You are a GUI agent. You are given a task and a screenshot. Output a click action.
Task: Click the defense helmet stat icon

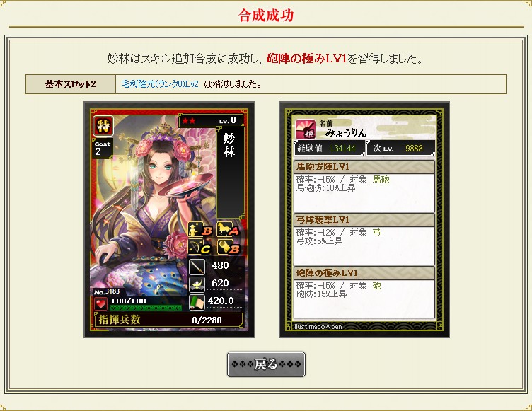(x=197, y=284)
